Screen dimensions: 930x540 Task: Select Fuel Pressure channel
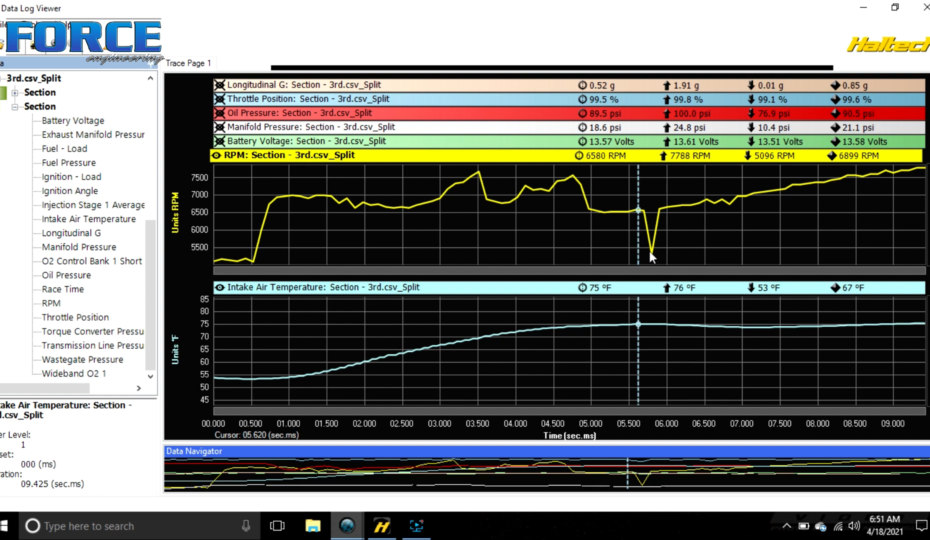click(x=69, y=163)
